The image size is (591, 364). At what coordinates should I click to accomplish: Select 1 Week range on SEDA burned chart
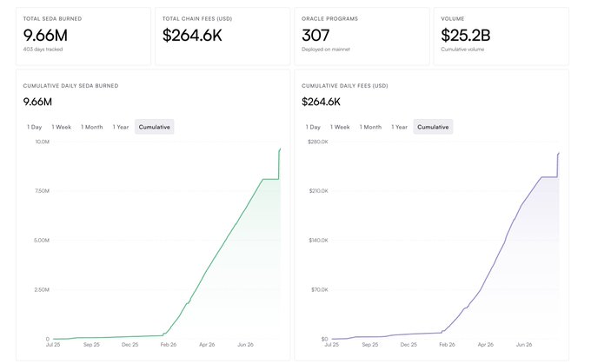[62, 127]
